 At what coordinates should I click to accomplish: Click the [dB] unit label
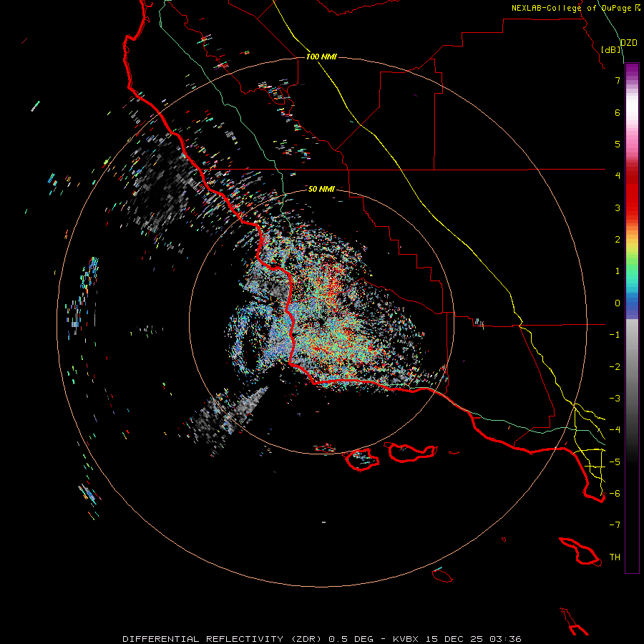[x=611, y=49]
